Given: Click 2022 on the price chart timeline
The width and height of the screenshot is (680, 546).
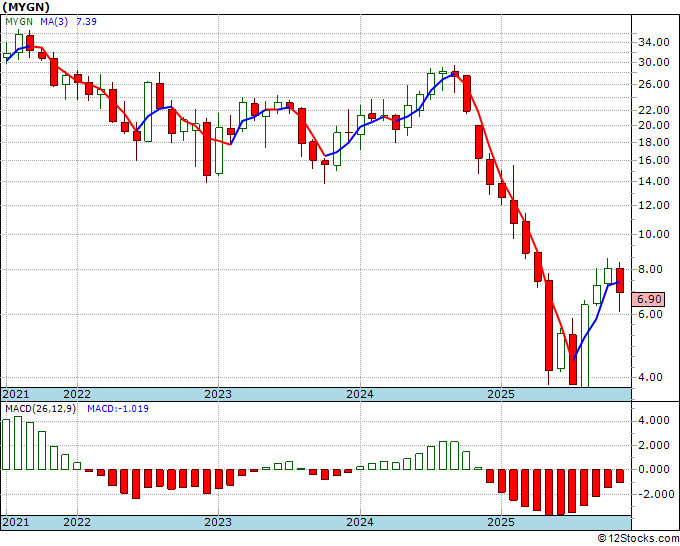Looking at the screenshot, I should coord(77,394).
